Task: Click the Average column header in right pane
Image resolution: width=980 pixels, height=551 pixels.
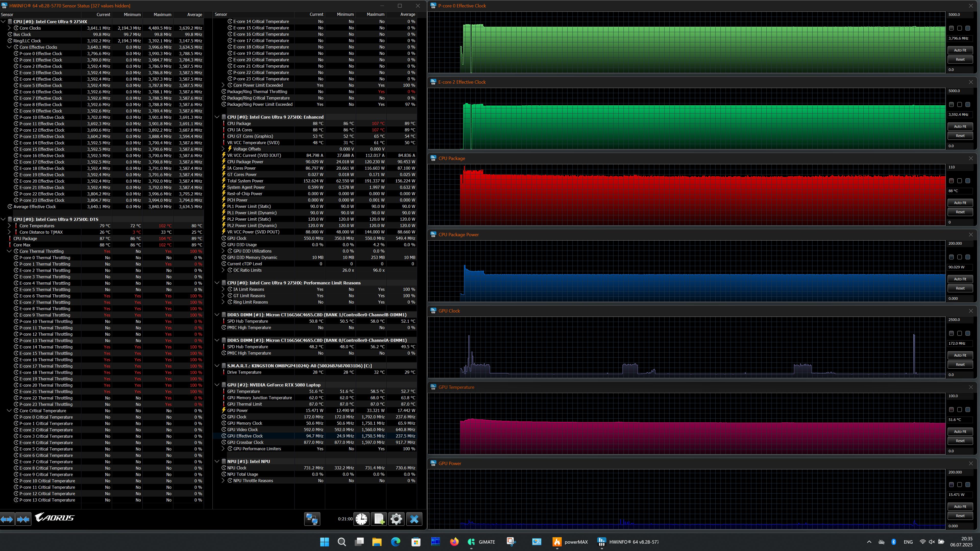Action: coord(408,15)
